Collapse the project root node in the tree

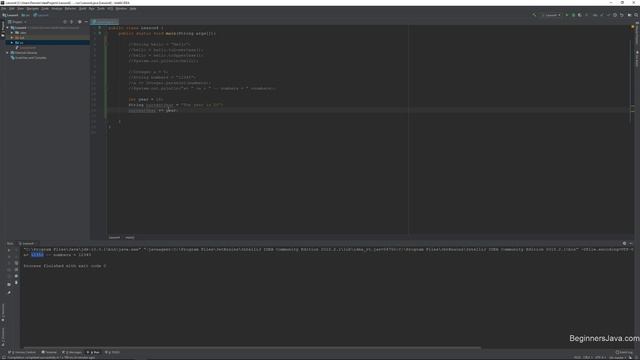(7, 28)
